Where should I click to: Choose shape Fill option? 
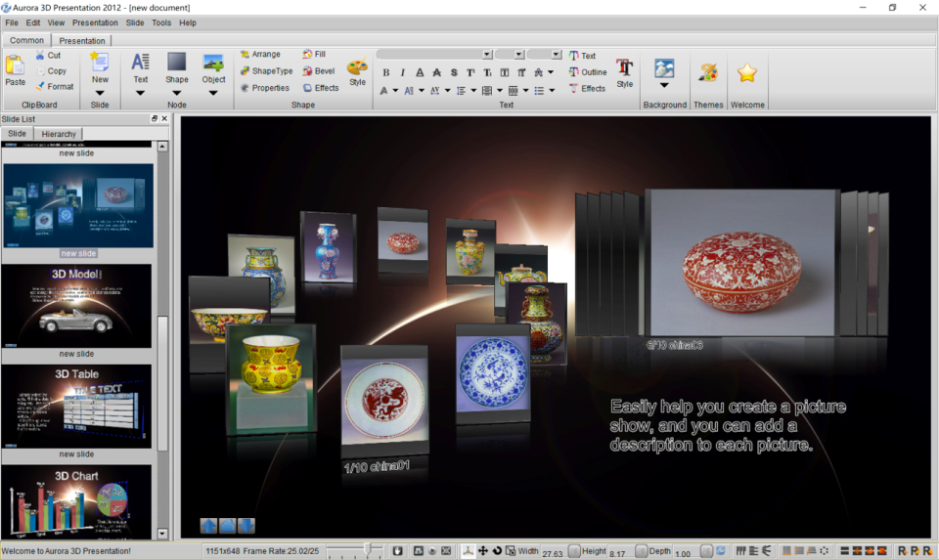[314, 54]
